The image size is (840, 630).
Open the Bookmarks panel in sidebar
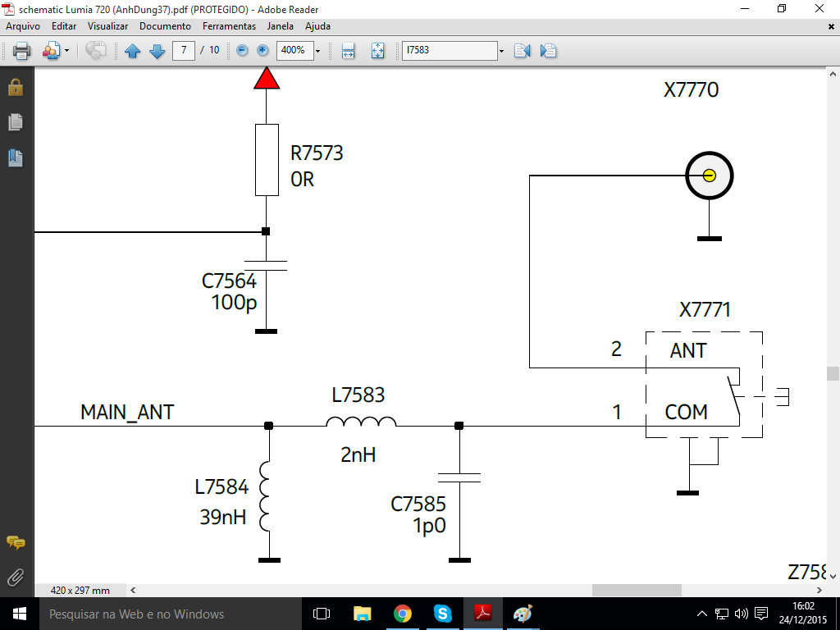pyautogui.click(x=16, y=157)
